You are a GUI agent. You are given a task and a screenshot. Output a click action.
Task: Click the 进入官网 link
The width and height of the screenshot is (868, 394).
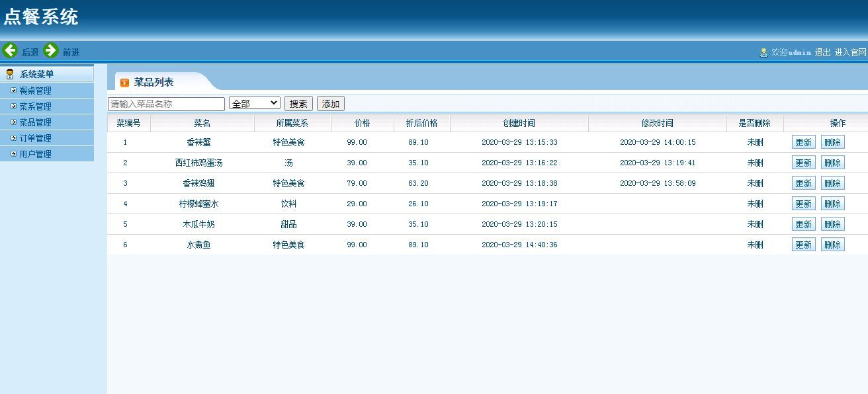click(850, 52)
